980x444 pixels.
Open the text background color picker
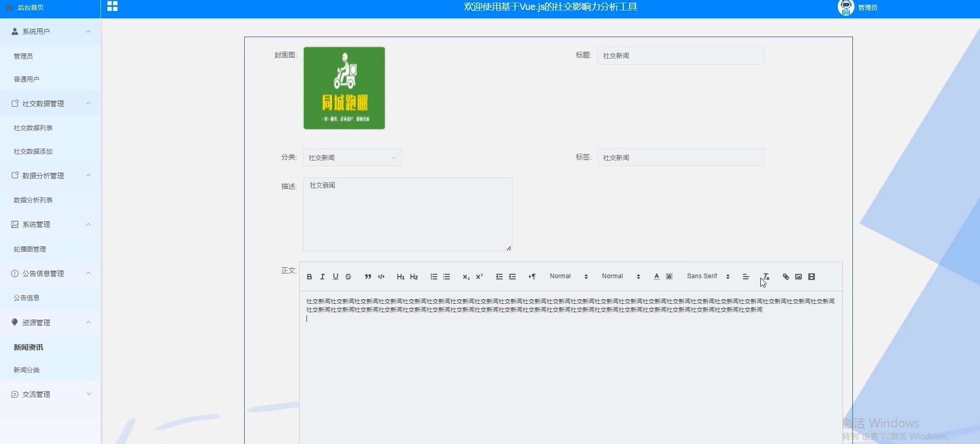(x=669, y=277)
